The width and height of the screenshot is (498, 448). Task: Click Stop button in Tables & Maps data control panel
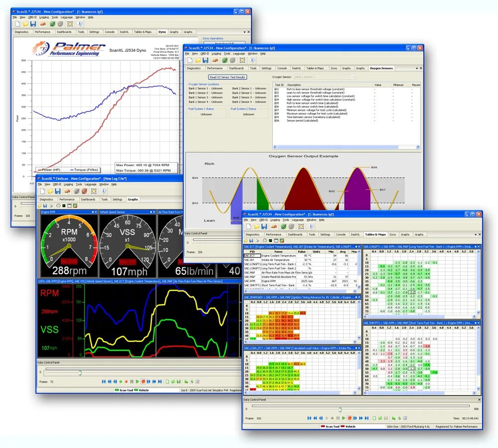(350, 418)
